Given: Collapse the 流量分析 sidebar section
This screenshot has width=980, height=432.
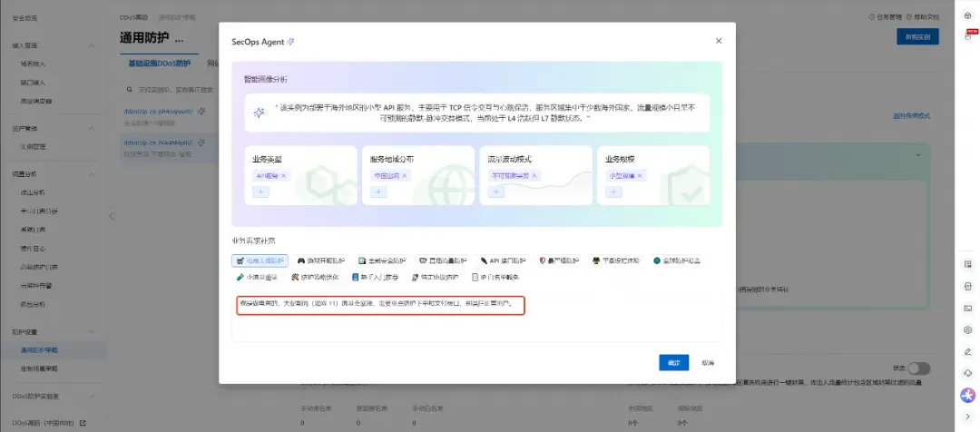Looking at the screenshot, I should pos(92,172).
